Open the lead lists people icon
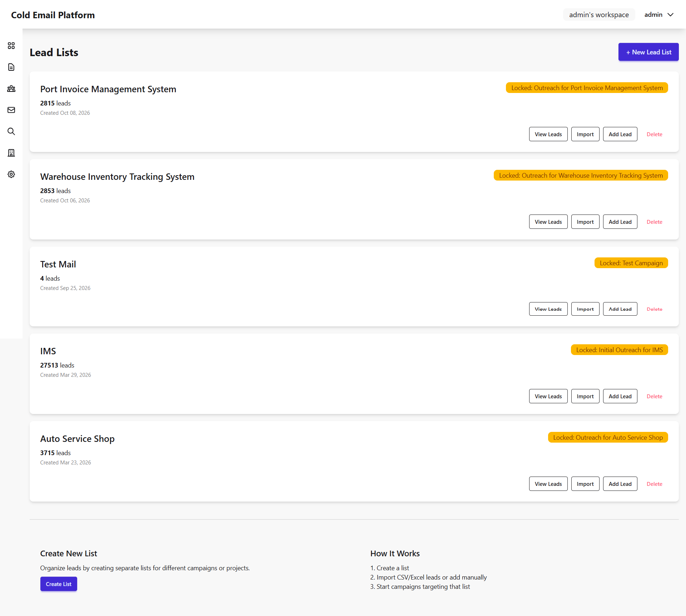 pyautogui.click(x=11, y=89)
